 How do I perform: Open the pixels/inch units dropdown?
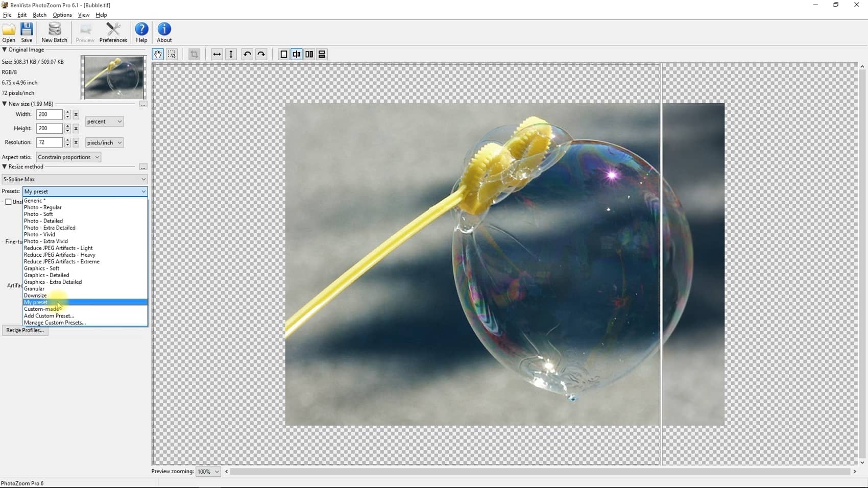(x=104, y=142)
